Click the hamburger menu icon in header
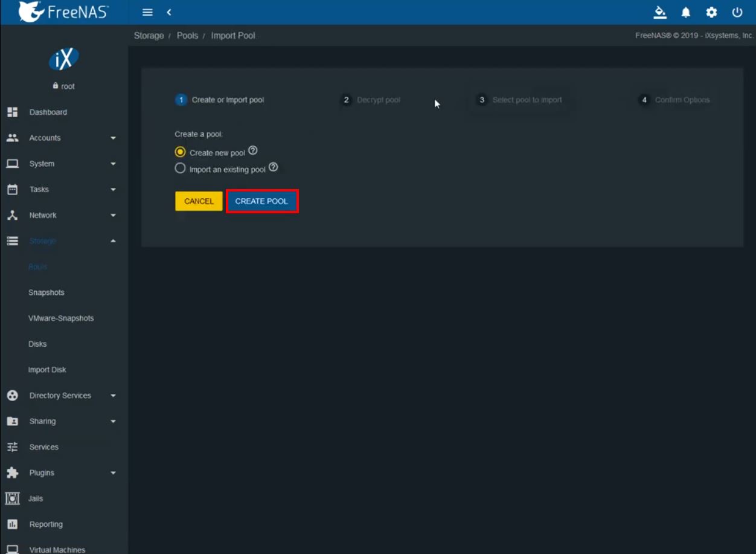Image resolution: width=756 pixels, height=554 pixels. (147, 12)
